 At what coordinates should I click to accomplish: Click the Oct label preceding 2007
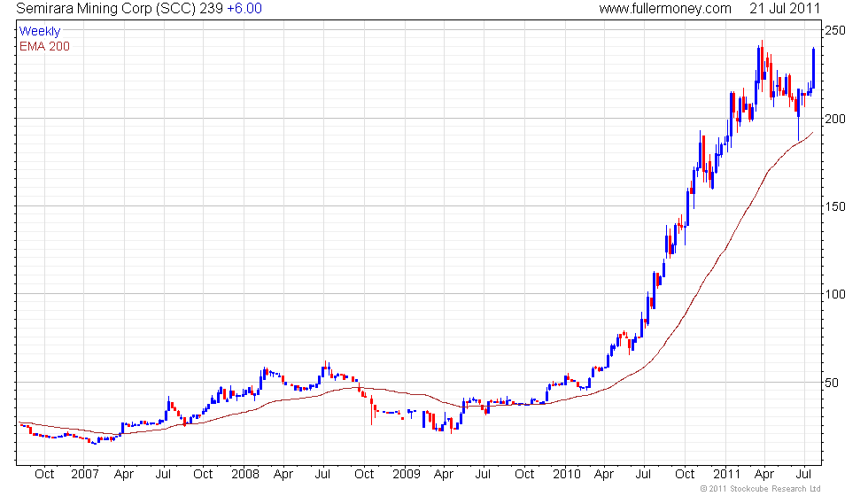pyautogui.click(x=44, y=475)
